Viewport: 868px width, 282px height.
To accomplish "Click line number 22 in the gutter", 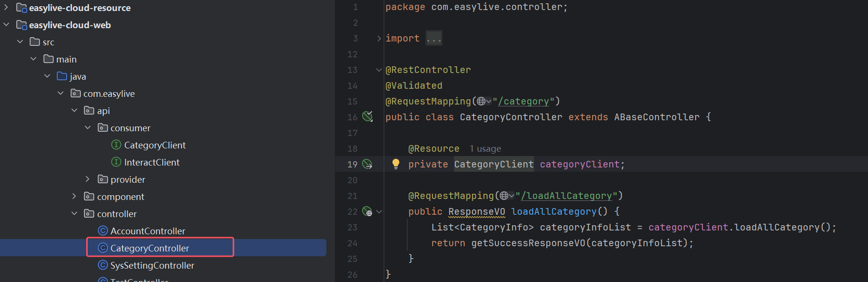I will [x=353, y=211].
